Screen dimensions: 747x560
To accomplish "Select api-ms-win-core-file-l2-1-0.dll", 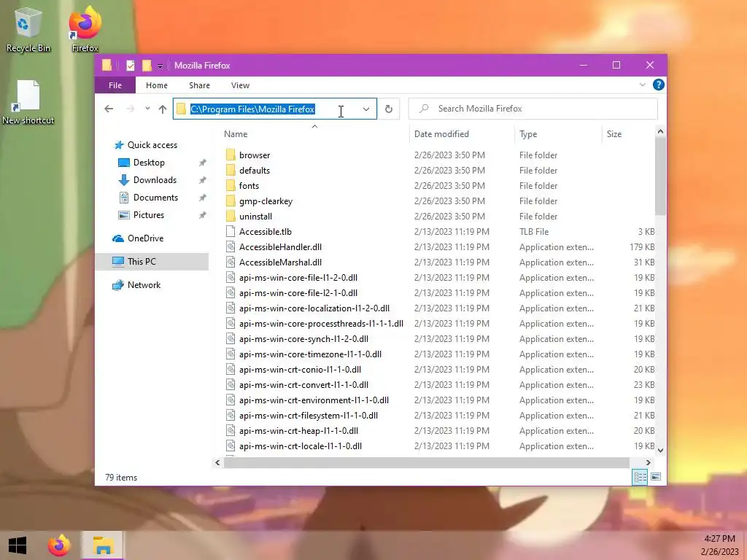I will (x=298, y=293).
